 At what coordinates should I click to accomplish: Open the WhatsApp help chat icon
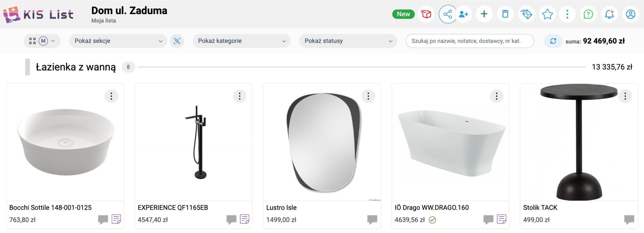pos(588,14)
